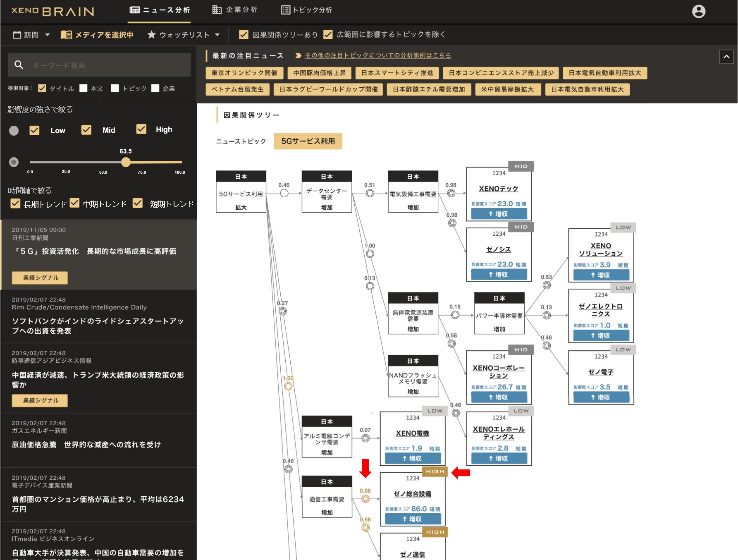Click the book icon for メディアを選択中
The image size is (738, 560).
[66, 35]
